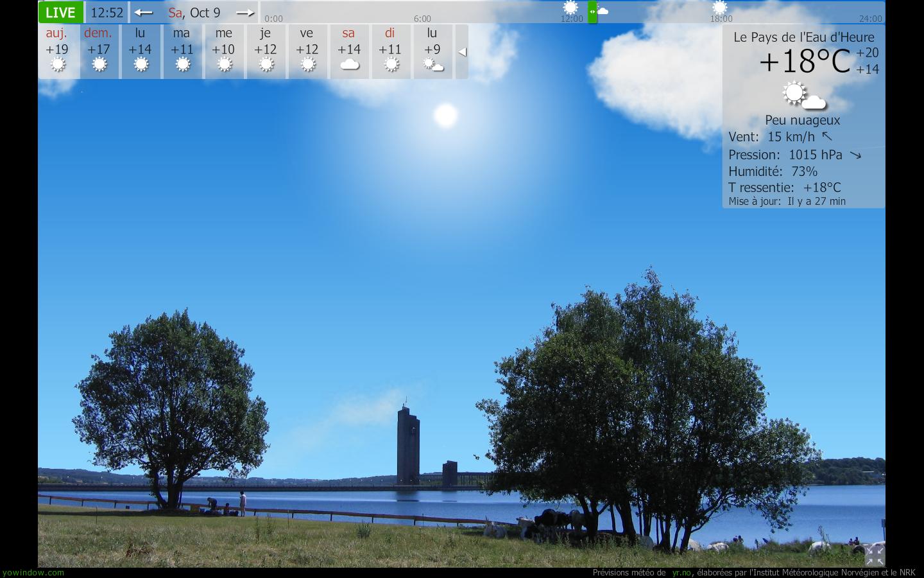Advance to next day with right arrow
This screenshot has width=924, height=578.
click(x=244, y=13)
